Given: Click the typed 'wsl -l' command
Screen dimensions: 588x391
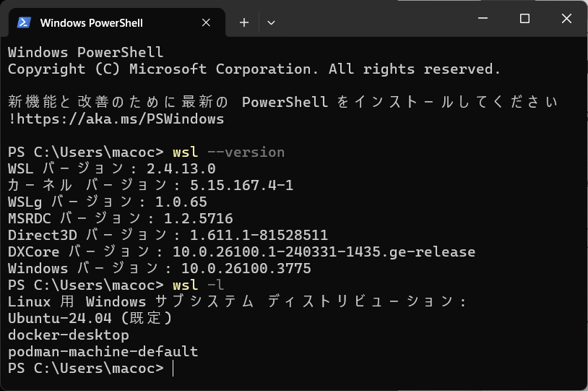Looking at the screenshot, I should click(199, 285).
